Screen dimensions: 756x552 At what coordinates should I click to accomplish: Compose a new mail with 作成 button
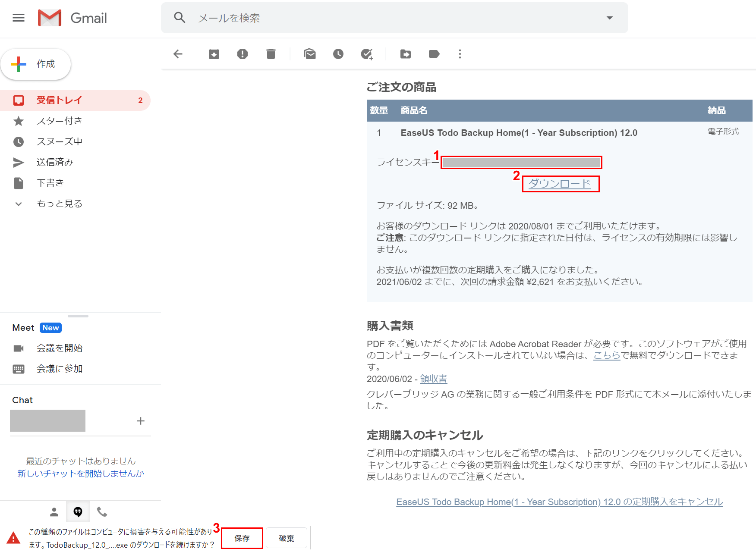36,64
